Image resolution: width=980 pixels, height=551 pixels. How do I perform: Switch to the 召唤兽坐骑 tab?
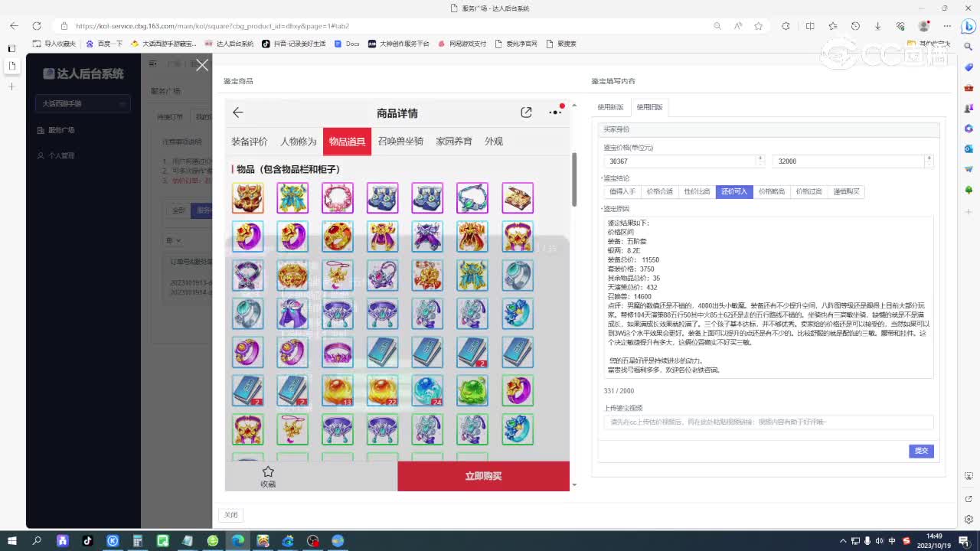tap(400, 142)
